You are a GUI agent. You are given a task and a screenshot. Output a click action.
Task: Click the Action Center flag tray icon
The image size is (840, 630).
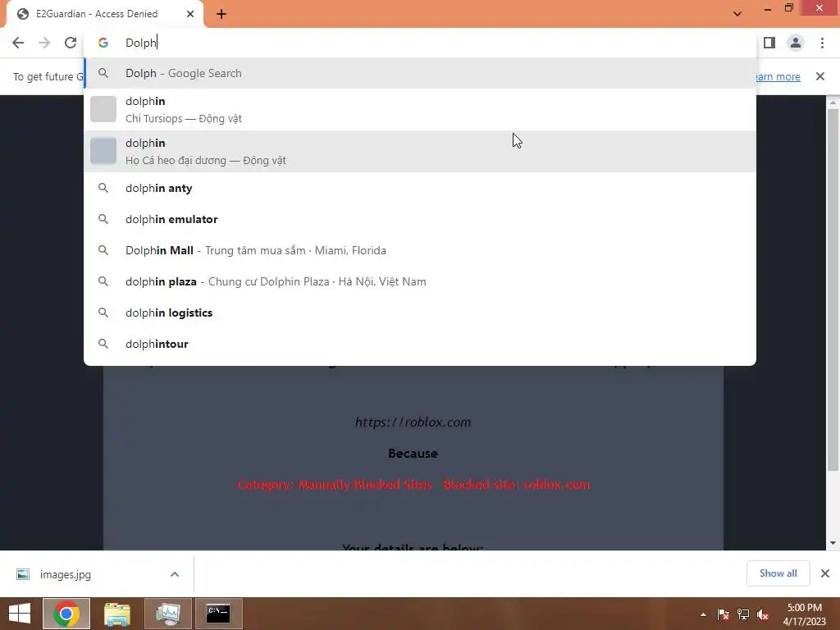(724, 614)
